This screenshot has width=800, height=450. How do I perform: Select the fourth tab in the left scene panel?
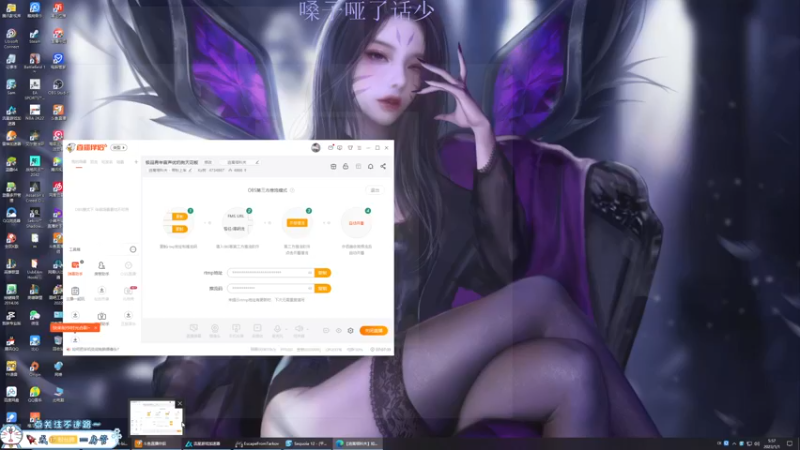pos(120,162)
